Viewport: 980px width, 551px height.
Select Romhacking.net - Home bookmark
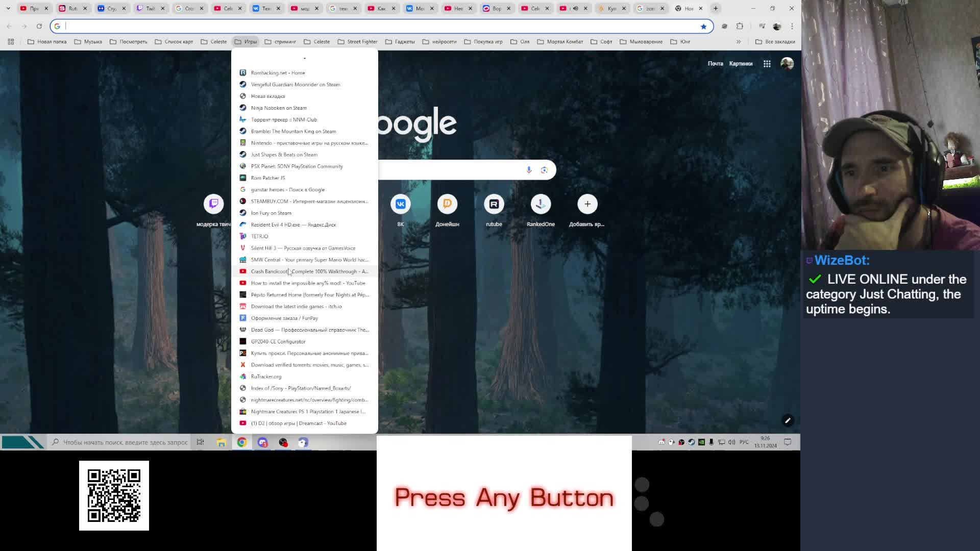(x=278, y=73)
